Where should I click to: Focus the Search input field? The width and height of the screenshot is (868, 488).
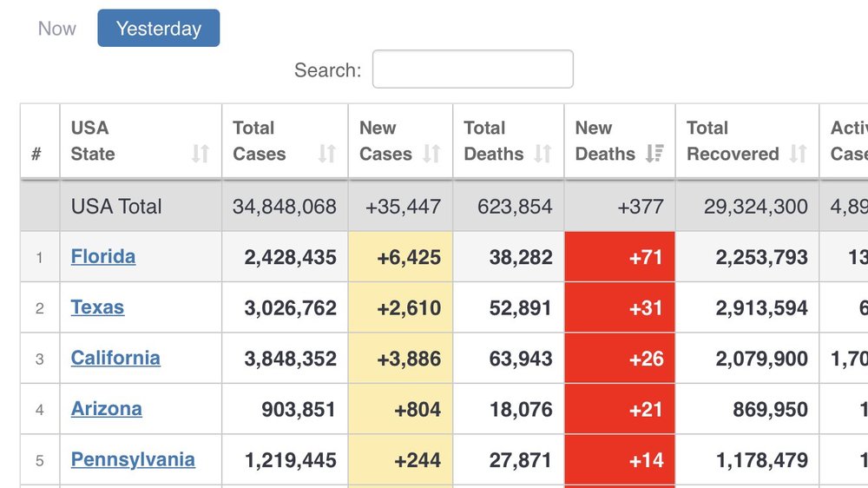472,69
